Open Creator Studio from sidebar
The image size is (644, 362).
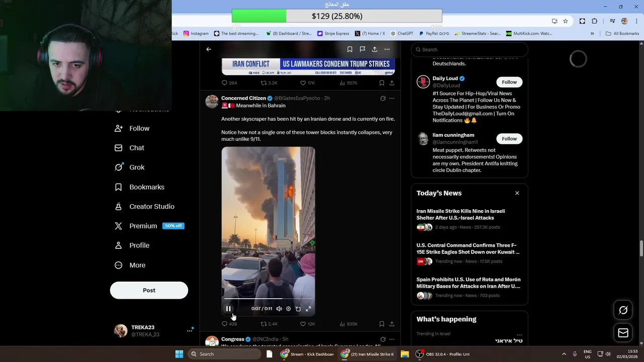click(144, 207)
